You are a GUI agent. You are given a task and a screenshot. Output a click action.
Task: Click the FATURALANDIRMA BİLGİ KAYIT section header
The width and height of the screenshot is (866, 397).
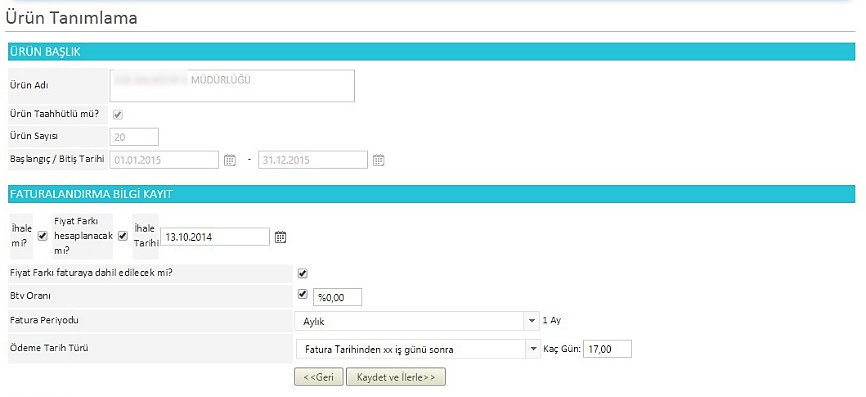click(431, 194)
